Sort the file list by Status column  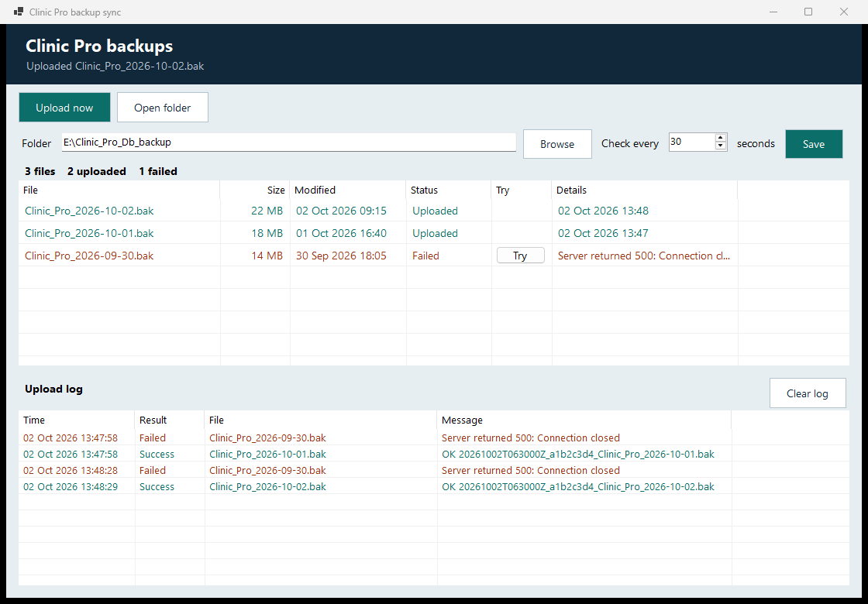449,190
